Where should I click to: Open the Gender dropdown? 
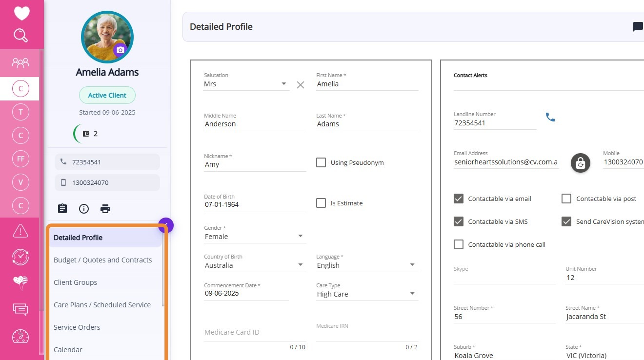(255, 237)
